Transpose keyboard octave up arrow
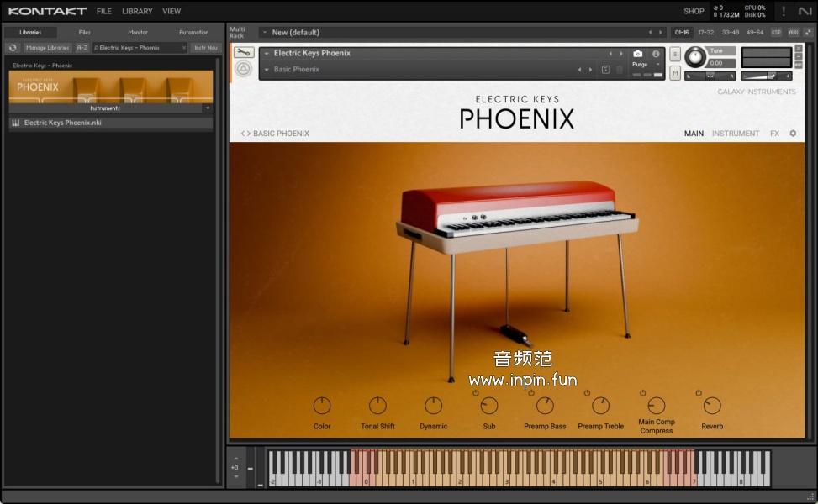 click(x=236, y=458)
